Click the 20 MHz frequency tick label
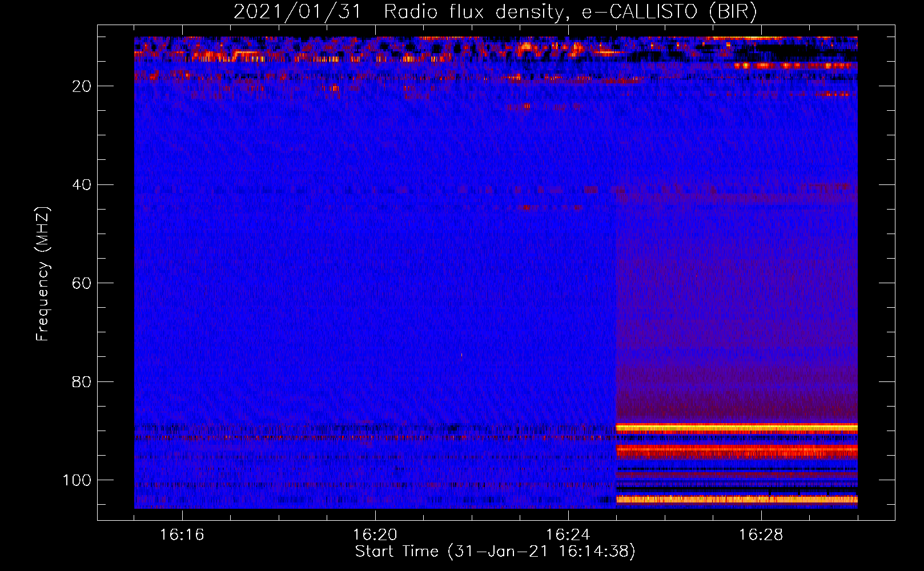The width and height of the screenshot is (924, 571). 82,86
